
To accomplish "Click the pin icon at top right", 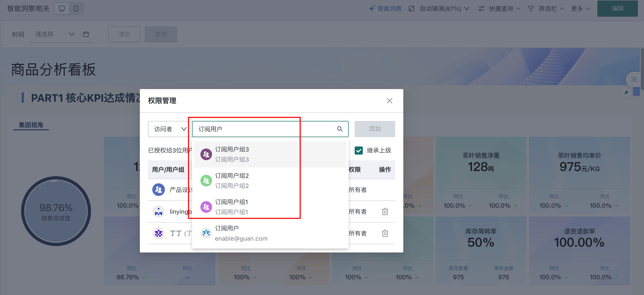I will 626,93.
